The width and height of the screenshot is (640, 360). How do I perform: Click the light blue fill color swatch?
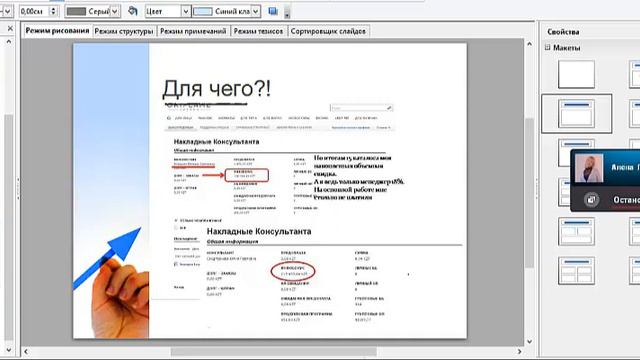click(x=202, y=11)
